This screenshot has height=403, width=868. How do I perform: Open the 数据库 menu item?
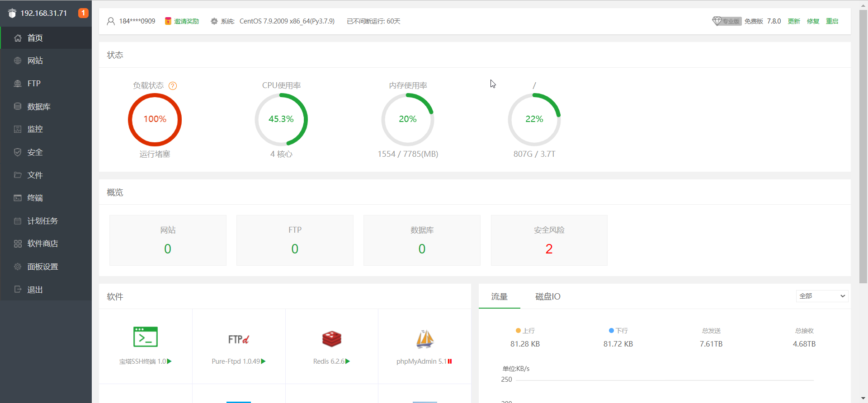point(46,107)
